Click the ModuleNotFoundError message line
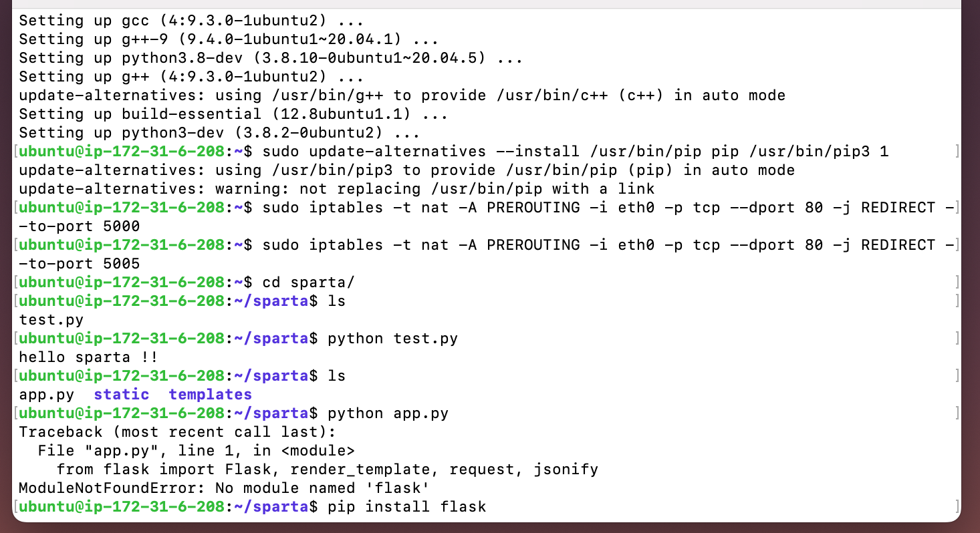Viewport: 980px width, 533px height. point(223,488)
